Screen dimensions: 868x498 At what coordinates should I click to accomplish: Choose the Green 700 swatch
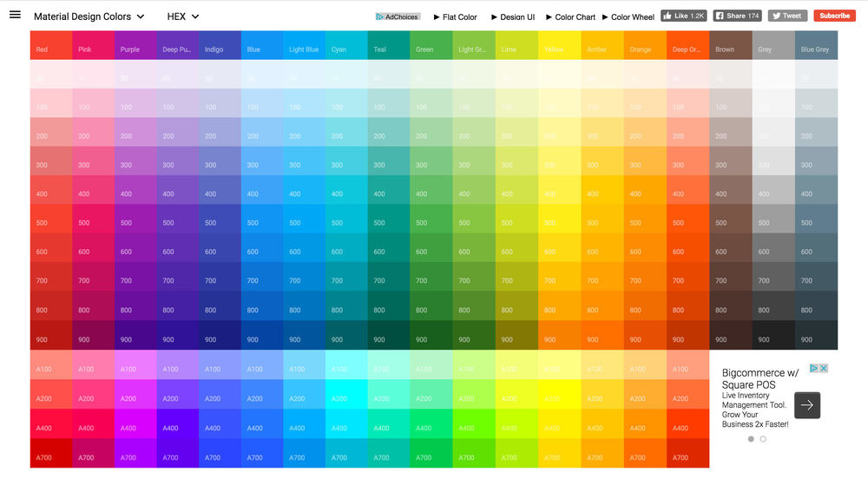[431, 276]
